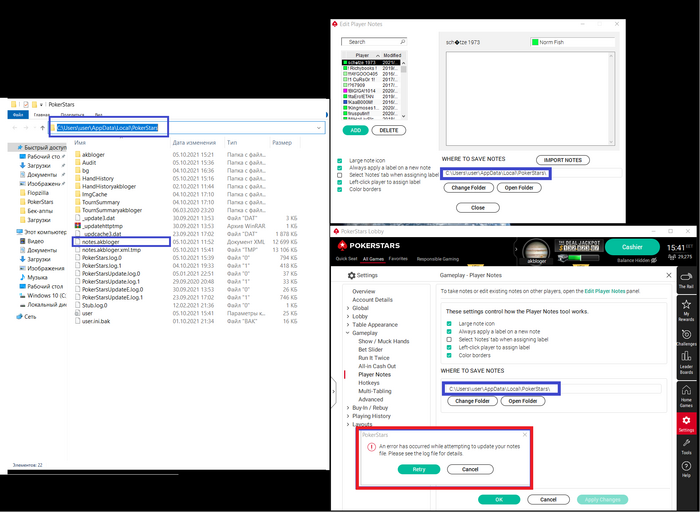
Task: Toggle Large note icon in Edit Player Notes
Action: pos(340,161)
